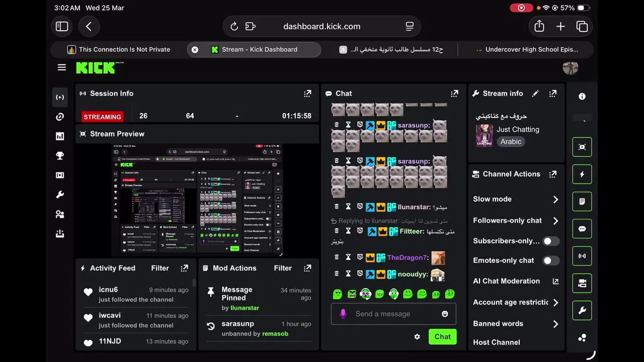Click the info icon in right sidebar
This screenshot has height=362, width=644.
[x=582, y=97]
